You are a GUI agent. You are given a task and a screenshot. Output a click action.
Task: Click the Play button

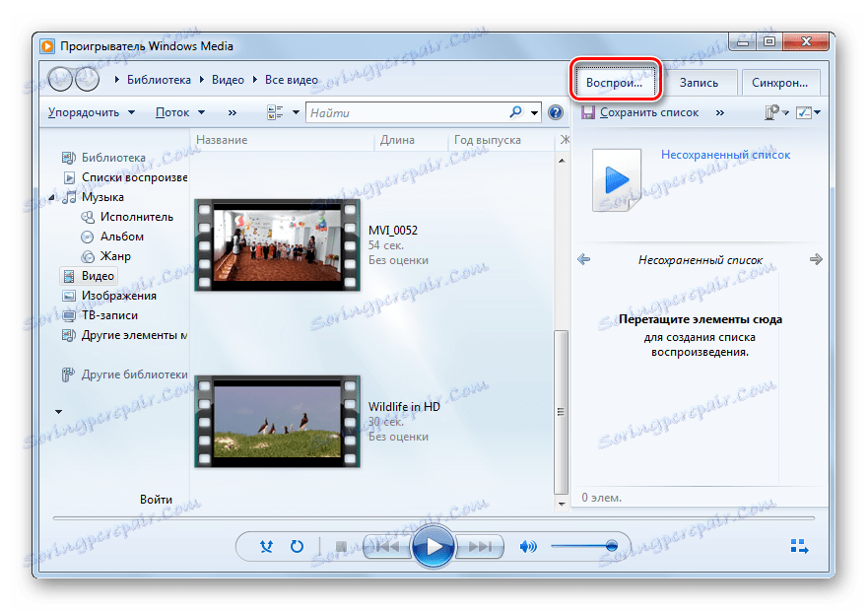tap(434, 547)
